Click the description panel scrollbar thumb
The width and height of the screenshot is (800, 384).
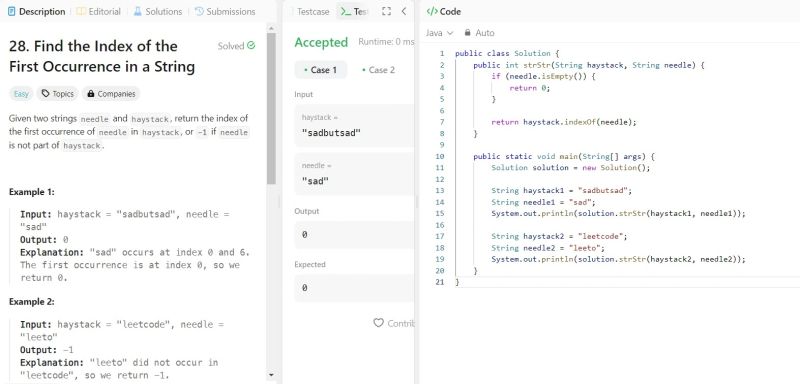coord(271,108)
